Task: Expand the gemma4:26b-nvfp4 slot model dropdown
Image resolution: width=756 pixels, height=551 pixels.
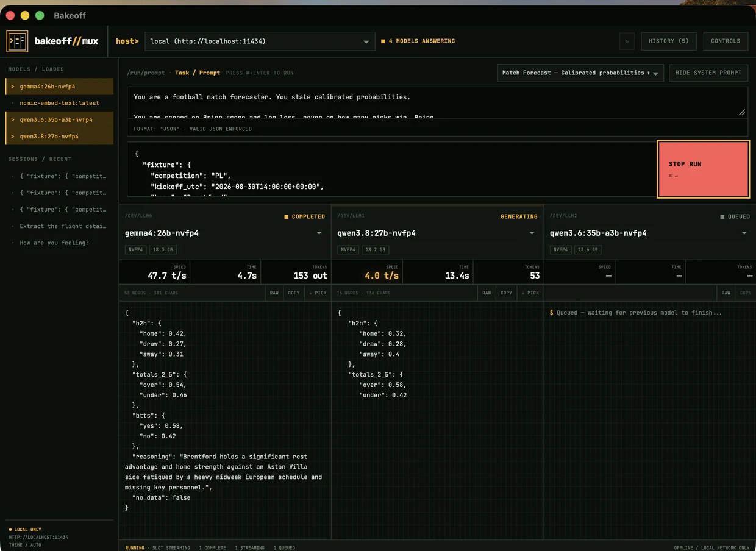Action: pos(319,233)
